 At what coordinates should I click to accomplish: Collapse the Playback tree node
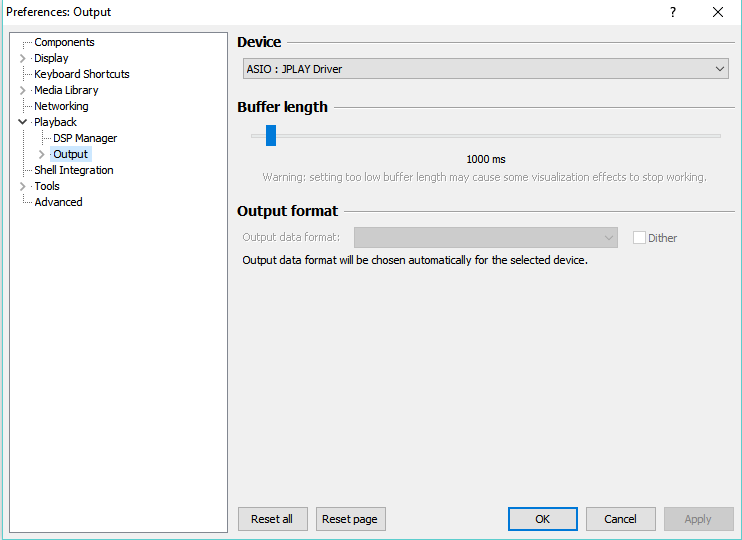[23, 122]
